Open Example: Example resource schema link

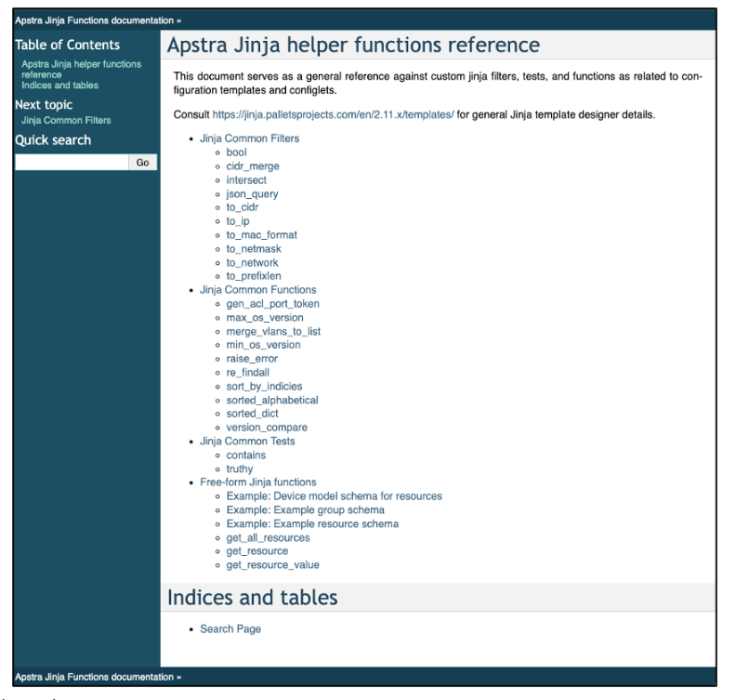tap(312, 524)
